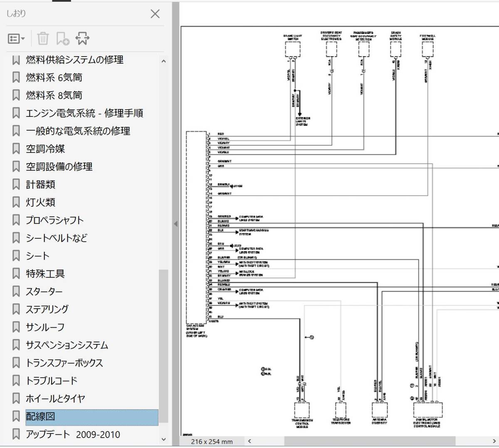Click bookmark ribbon icon beside スターター
The image size is (499, 448).
coord(16,292)
